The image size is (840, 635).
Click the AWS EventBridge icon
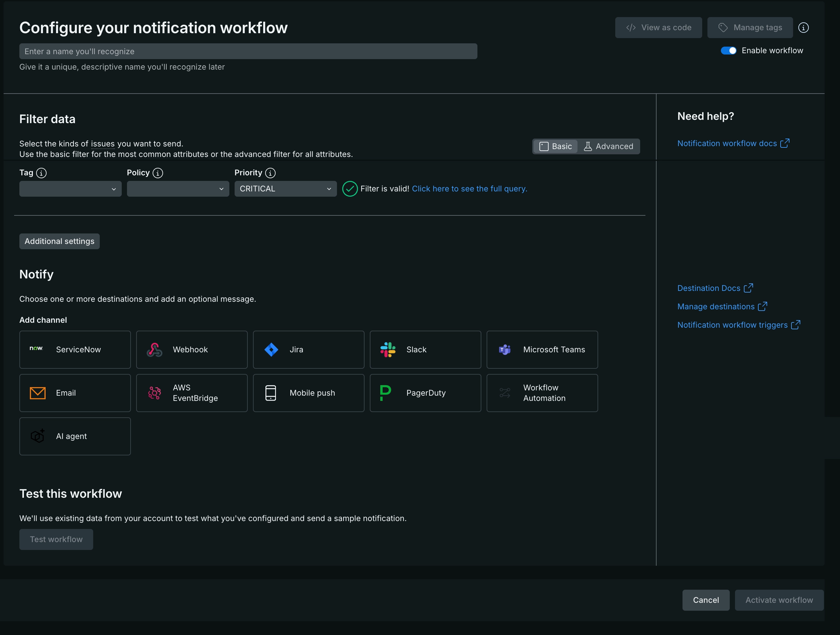tap(155, 393)
